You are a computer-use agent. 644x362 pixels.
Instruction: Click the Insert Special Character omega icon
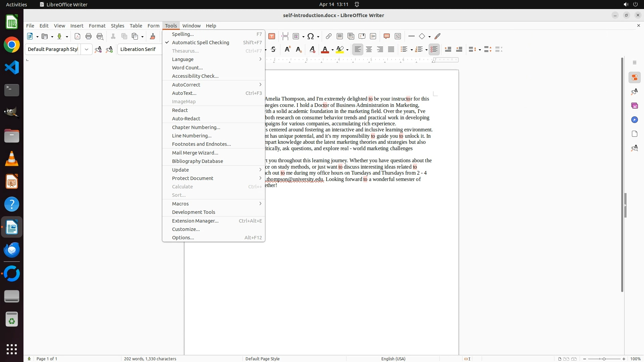[x=311, y=36]
